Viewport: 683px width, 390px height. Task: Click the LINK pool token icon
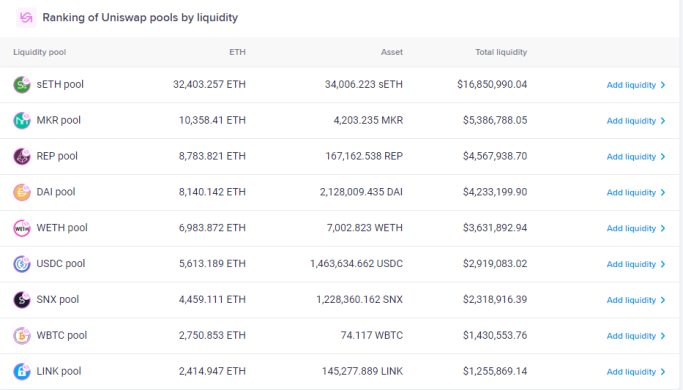coord(22,371)
